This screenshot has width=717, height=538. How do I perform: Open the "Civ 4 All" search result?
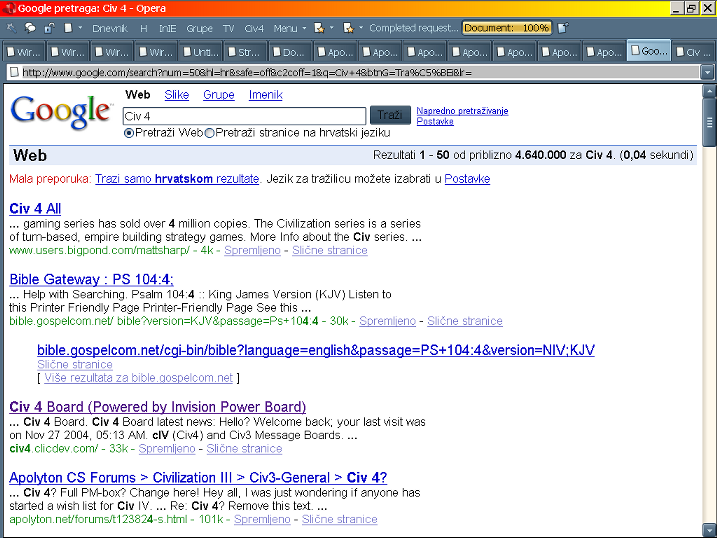(x=35, y=208)
